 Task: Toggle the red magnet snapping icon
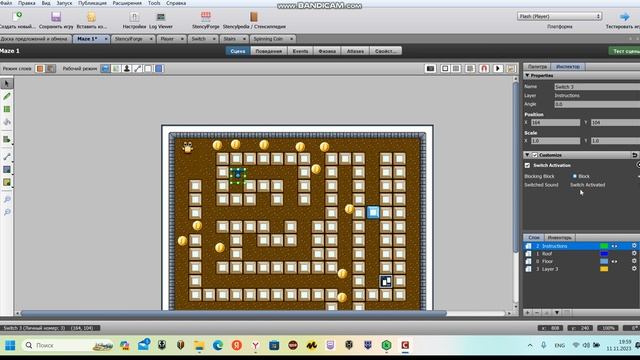tap(484, 69)
